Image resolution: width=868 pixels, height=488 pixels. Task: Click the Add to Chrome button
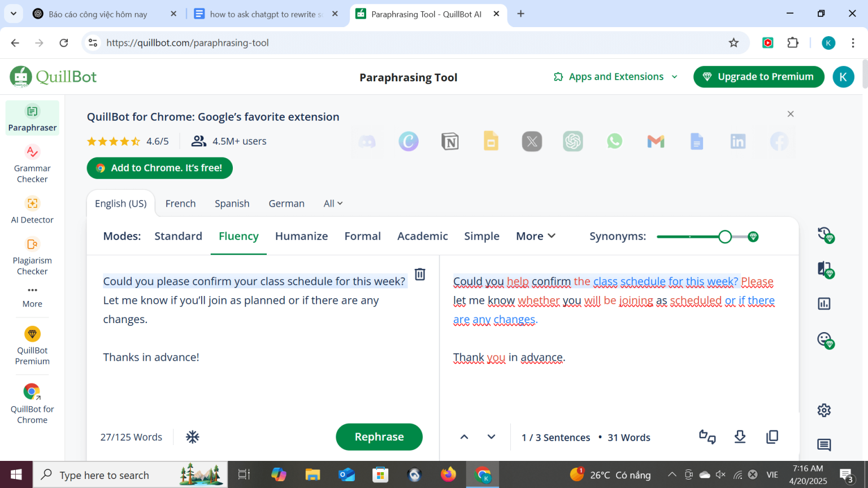pos(159,168)
